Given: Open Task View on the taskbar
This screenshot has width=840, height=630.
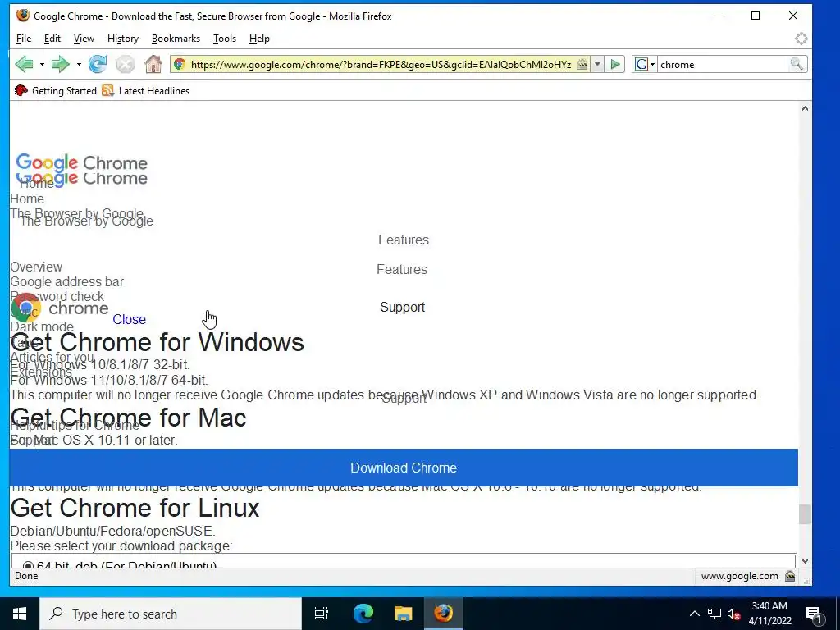Looking at the screenshot, I should point(322,614).
